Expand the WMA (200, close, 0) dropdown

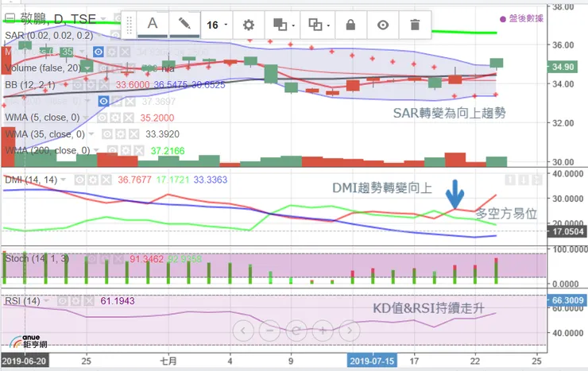coord(96,151)
